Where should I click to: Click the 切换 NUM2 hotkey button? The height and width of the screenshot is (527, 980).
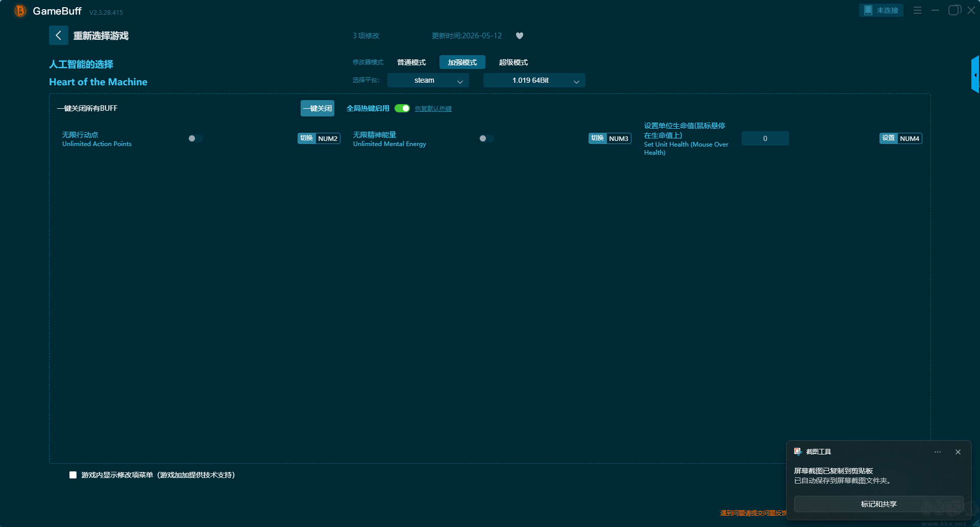(319, 138)
